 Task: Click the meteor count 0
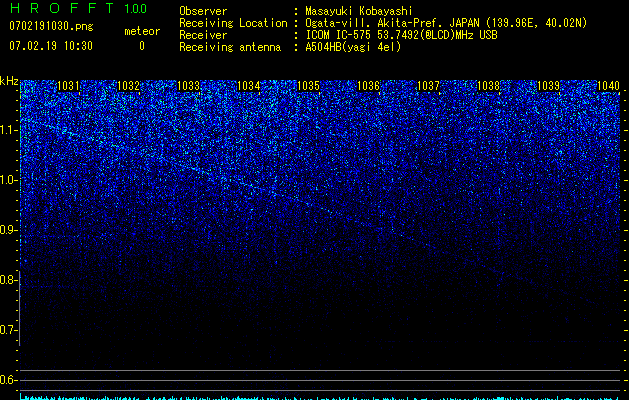[x=142, y=46]
